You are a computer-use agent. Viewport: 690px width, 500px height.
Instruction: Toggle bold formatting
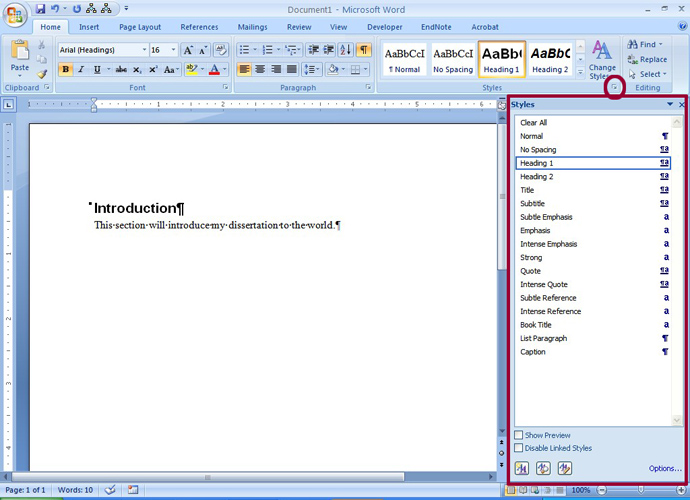pos(66,70)
